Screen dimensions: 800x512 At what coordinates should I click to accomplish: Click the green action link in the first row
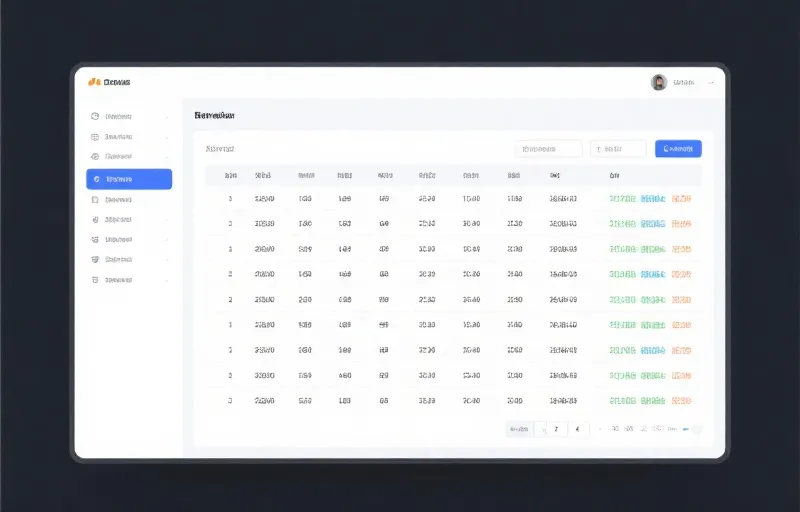[622, 199]
